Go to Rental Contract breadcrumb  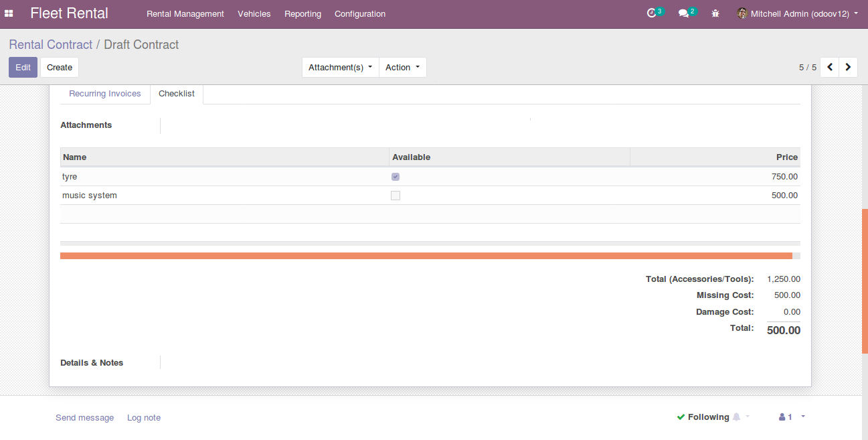point(51,45)
